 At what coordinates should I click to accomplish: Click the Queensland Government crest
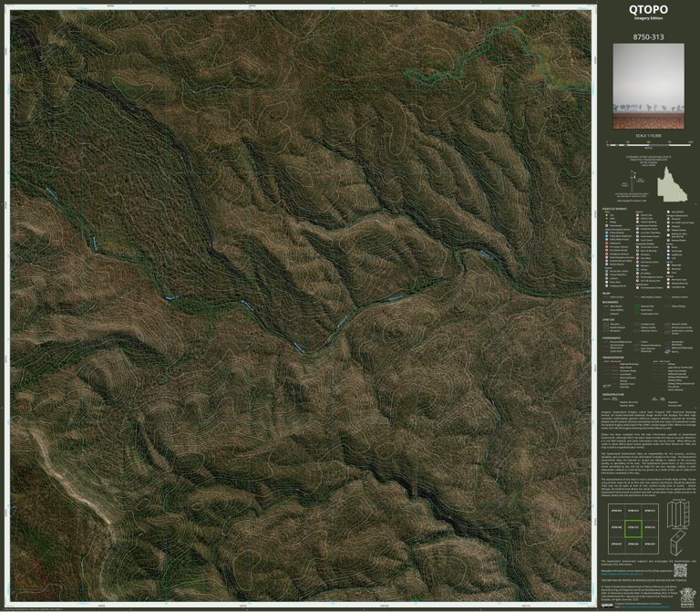coord(687,596)
